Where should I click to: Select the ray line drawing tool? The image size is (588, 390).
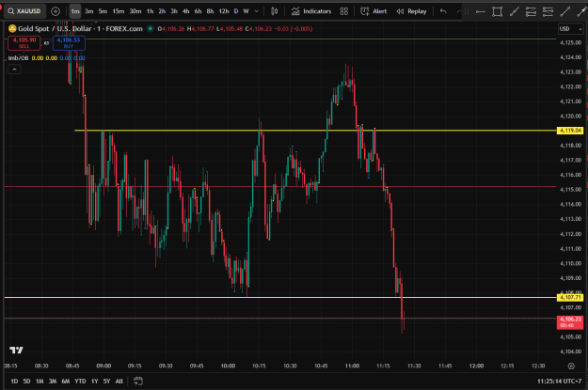564,11
